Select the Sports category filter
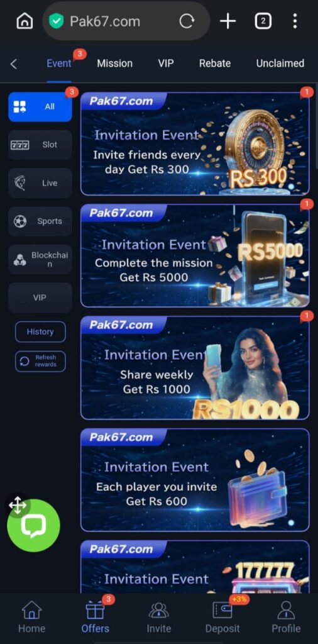The width and height of the screenshot is (318, 644). pyautogui.click(x=40, y=221)
